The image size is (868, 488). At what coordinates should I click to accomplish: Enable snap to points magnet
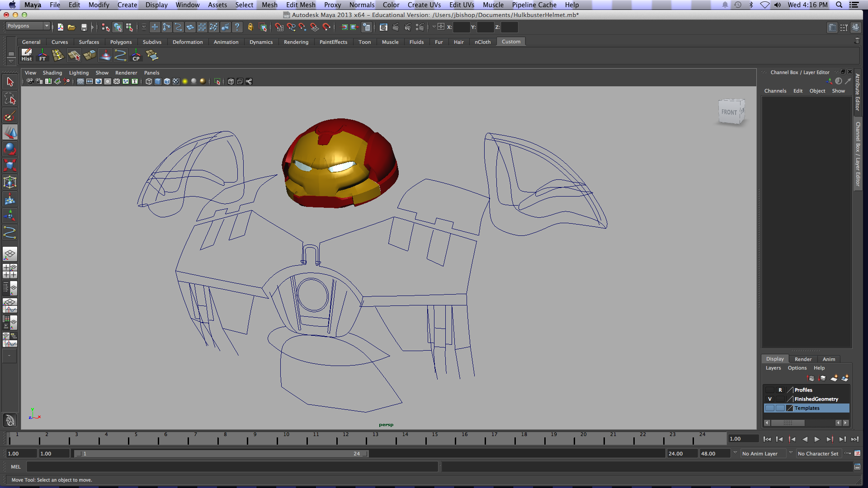click(302, 27)
